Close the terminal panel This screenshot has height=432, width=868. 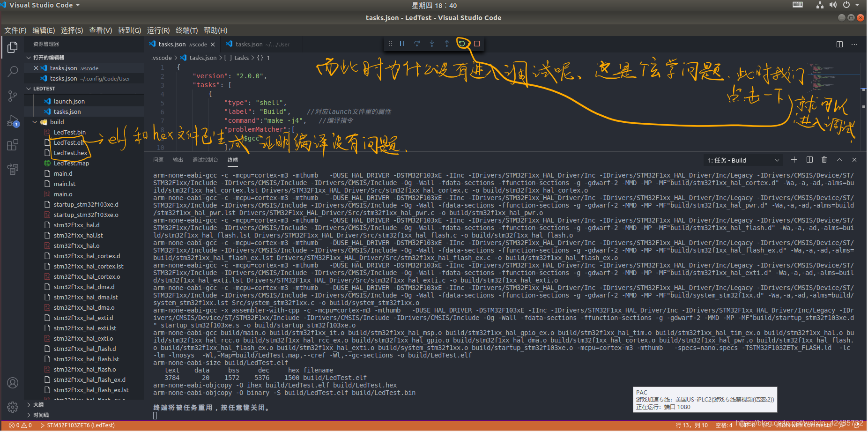coord(854,160)
